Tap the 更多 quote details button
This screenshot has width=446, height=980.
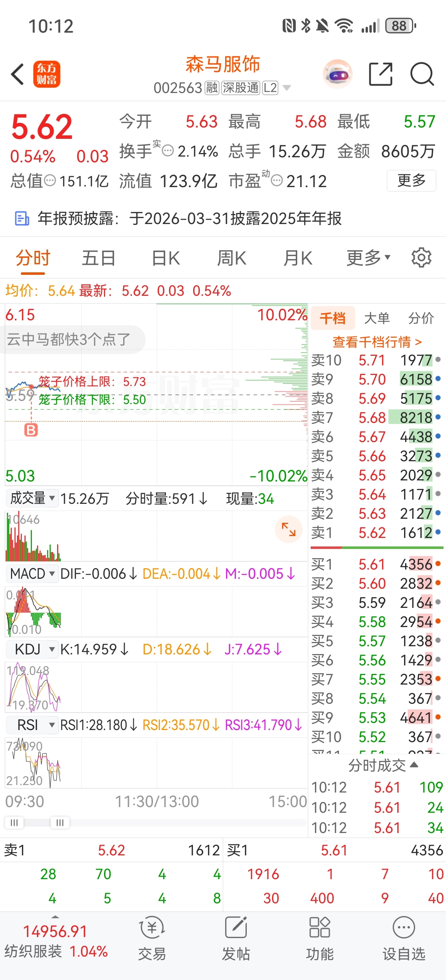click(411, 180)
